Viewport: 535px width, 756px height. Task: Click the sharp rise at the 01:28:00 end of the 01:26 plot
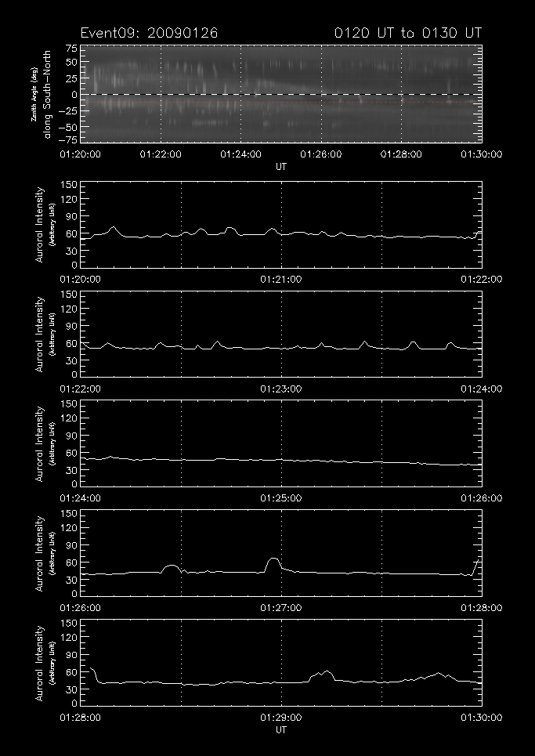(477, 566)
